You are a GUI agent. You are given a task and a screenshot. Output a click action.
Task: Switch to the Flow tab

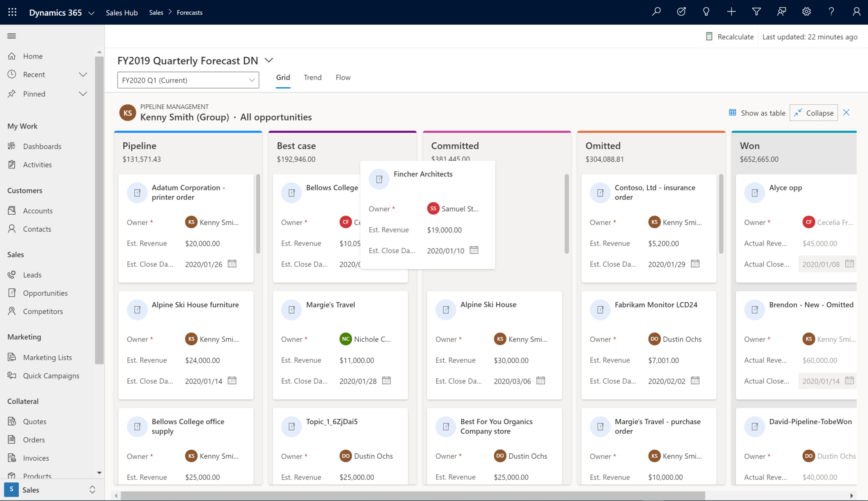coord(343,77)
